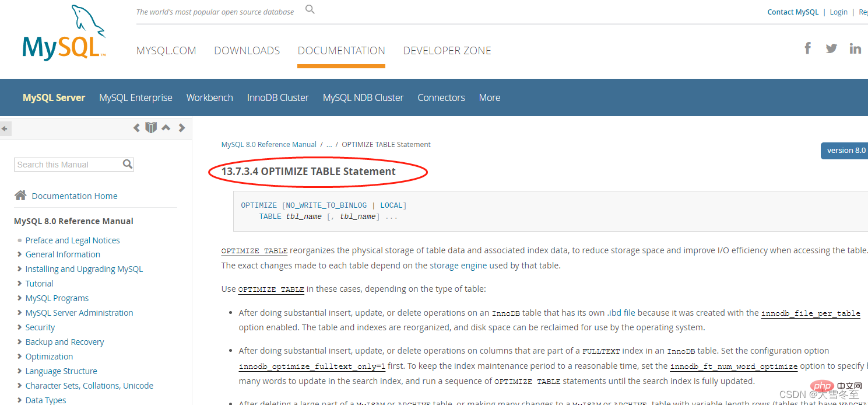Image resolution: width=868 pixels, height=405 pixels.
Task: Expand the MySQL Server Administration arrow
Action: coord(20,313)
